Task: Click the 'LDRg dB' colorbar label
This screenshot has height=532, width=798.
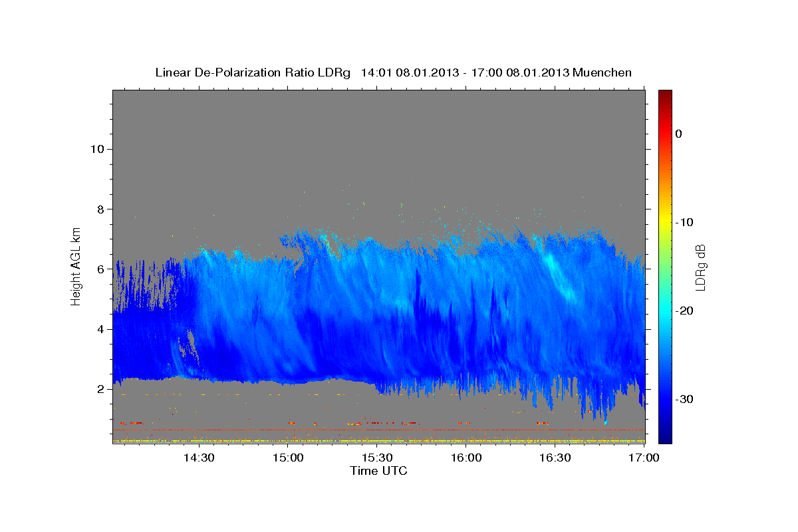Action: click(700, 267)
